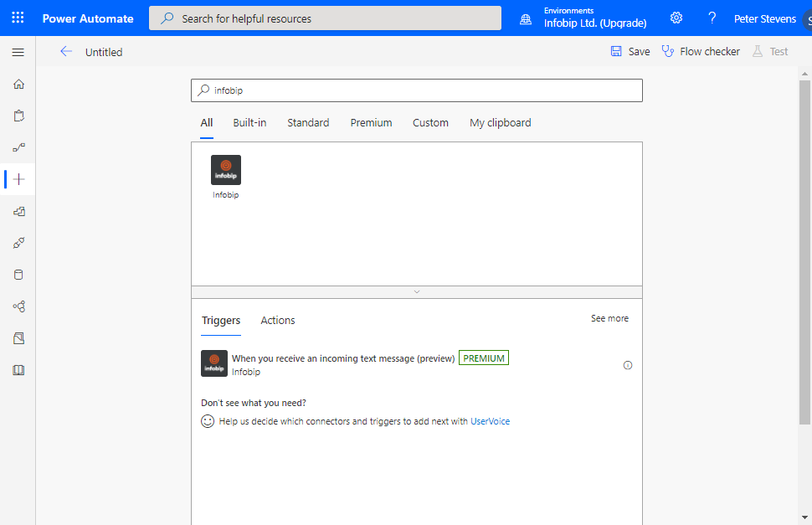Switch to the Actions tab
The height and width of the screenshot is (525, 812).
[x=277, y=321]
